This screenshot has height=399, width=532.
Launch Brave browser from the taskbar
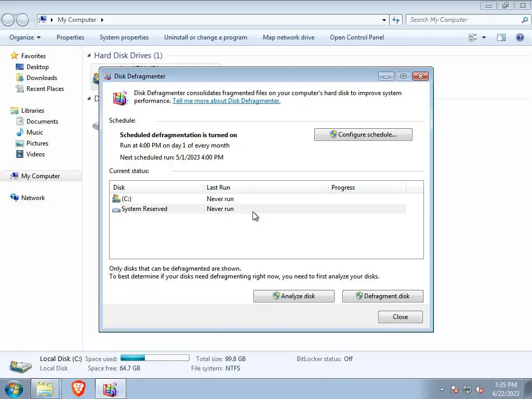pos(78,389)
